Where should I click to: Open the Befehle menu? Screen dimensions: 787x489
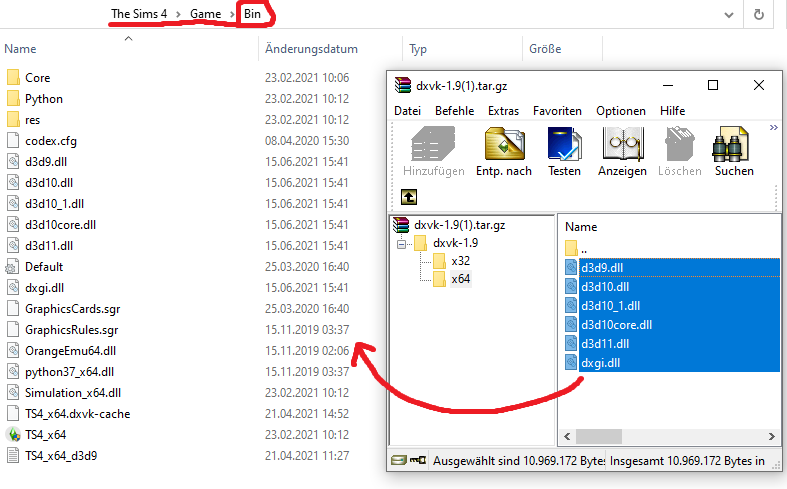[x=454, y=111]
